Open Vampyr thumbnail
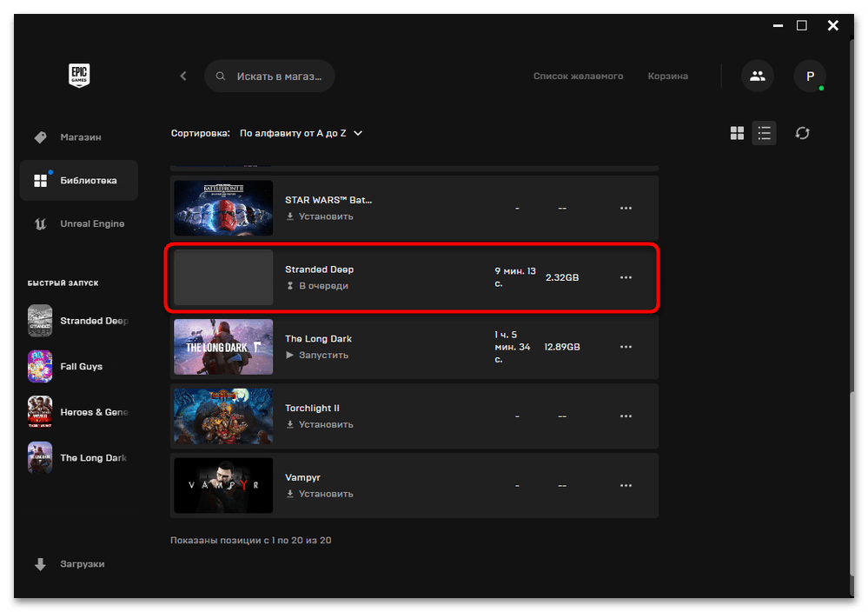The image size is (868, 612). [223, 485]
